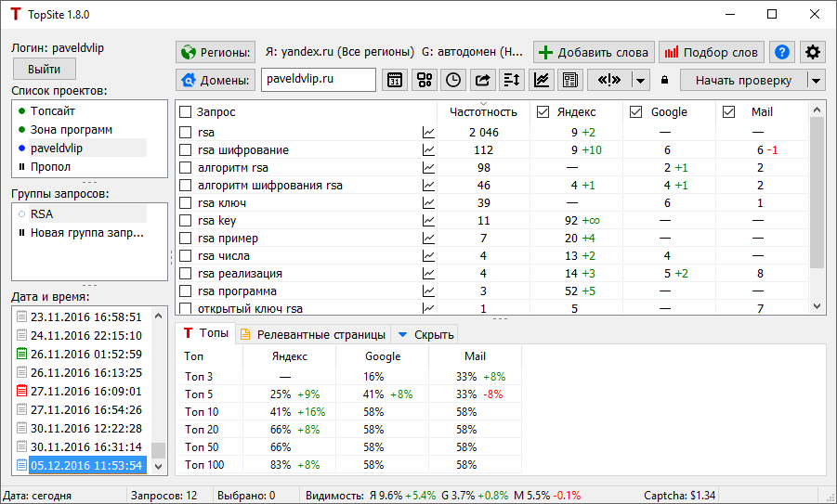Select project 'Топсайт' in project list
Viewport: 837px width, 504px height.
pyautogui.click(x=52, y=111)
